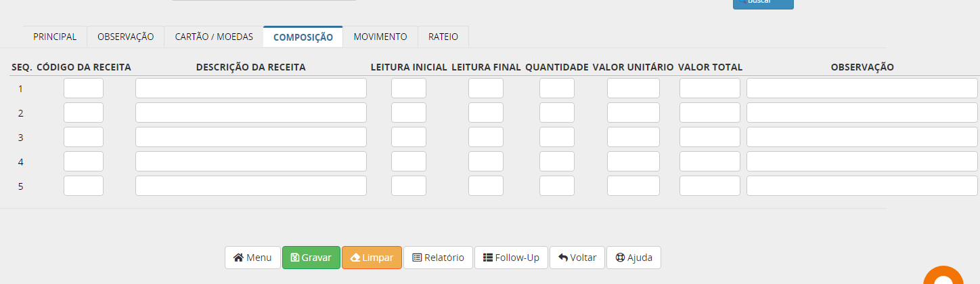Focus row 1 Observação text field
The height and width of the screenshot is (284, 980).
point(862,88)
